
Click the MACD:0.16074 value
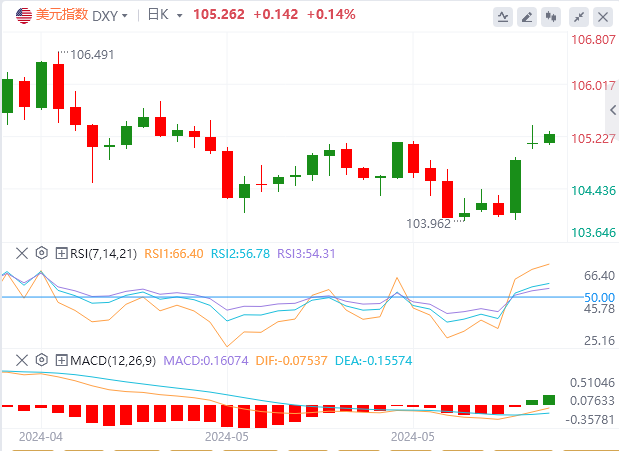coord(206,361)
